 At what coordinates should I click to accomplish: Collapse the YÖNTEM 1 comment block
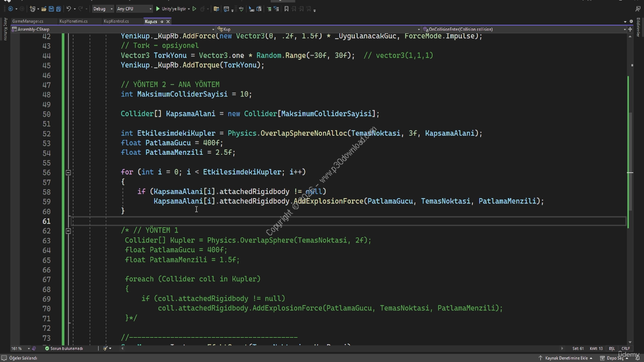pos(68,231)
